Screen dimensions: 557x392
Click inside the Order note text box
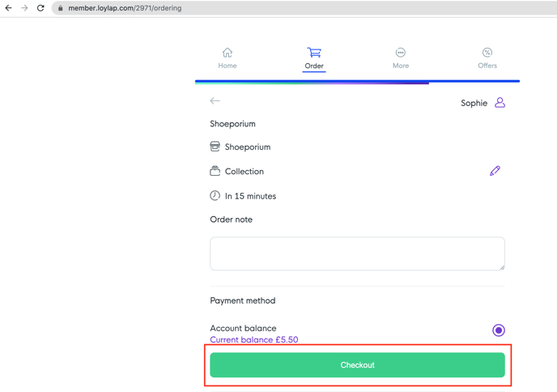pyautogui.click(x=357, y=254)
